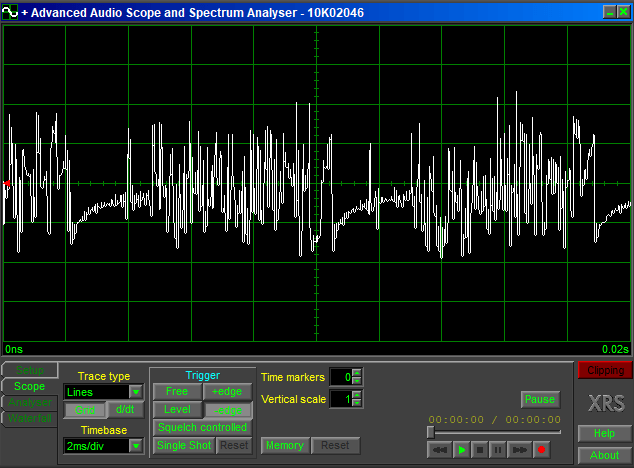
Task: Select Level trigger mode
Action: tap(177, 409)
